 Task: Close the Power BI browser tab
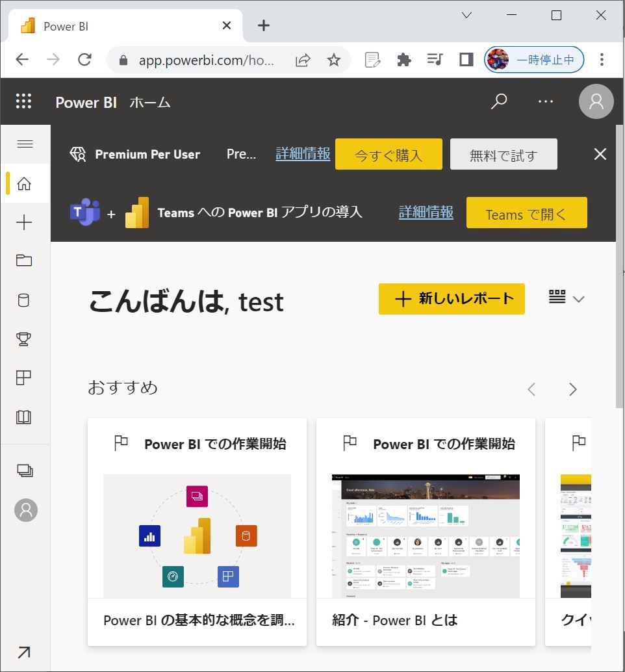click(227, 26)
